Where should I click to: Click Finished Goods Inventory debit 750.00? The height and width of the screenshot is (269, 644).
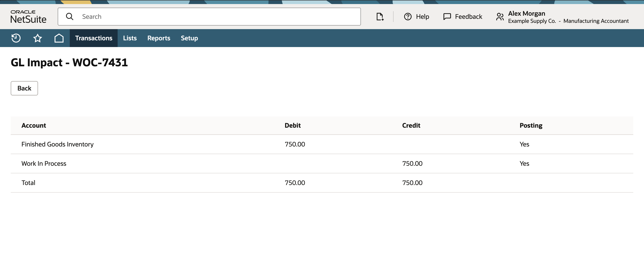click(x=295, y=144)
